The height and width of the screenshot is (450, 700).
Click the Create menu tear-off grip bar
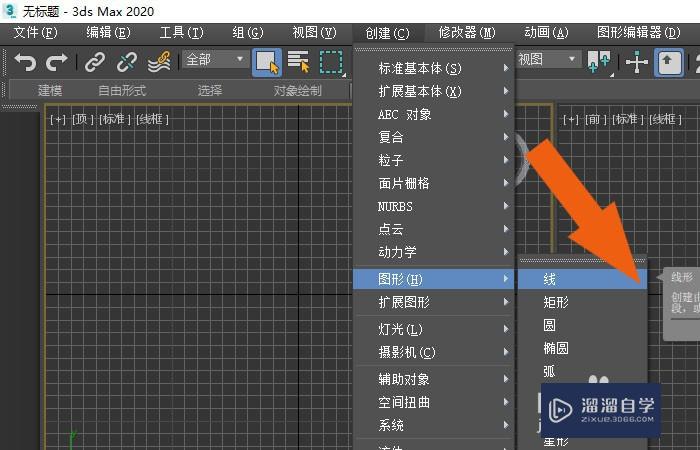click(x=433, y=50)
